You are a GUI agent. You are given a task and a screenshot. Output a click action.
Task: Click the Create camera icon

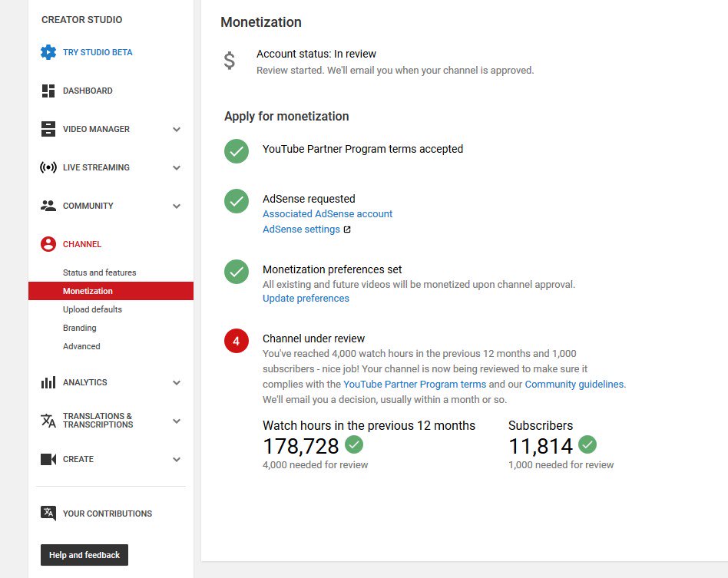coord(48,459)
